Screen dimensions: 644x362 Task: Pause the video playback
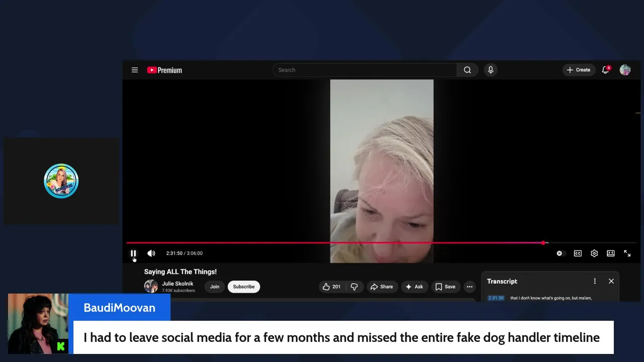(x=133, y=253)
